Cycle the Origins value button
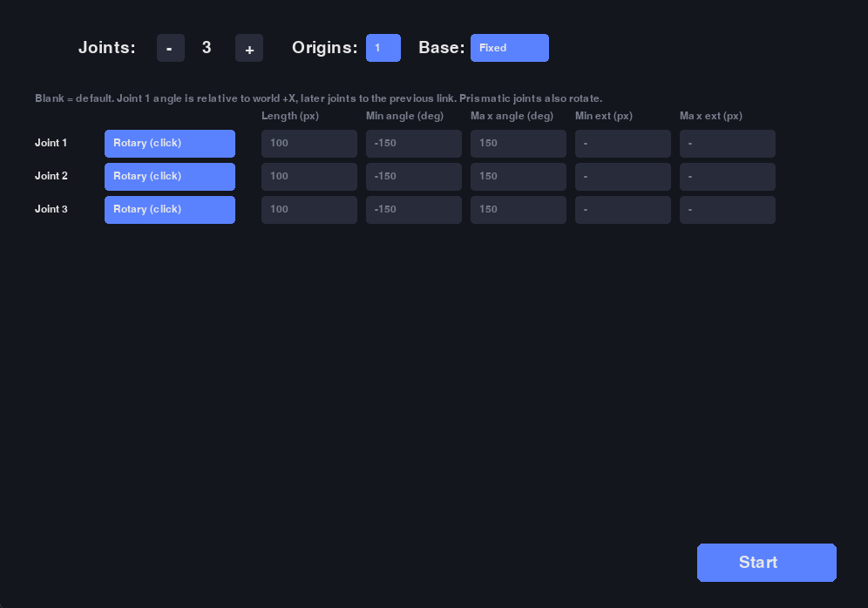 [383, 48]
